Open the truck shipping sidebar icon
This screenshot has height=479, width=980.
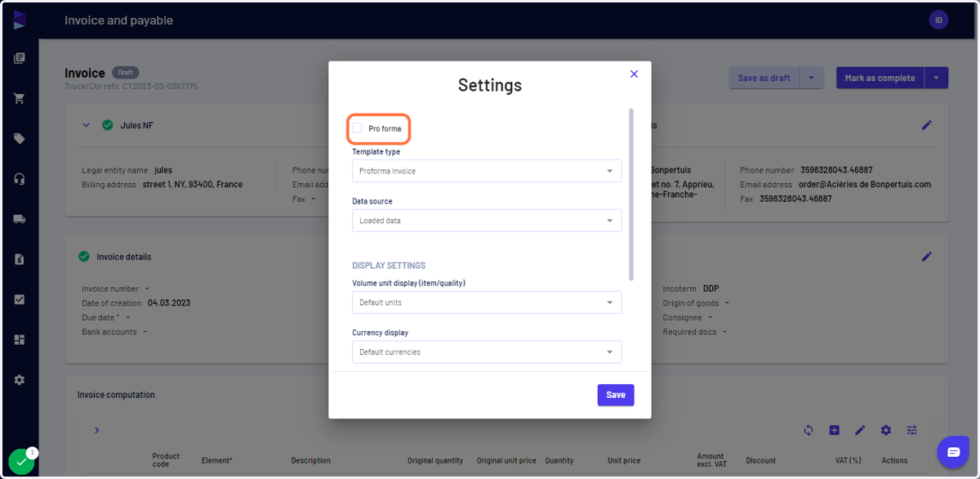tap(20, 219)
